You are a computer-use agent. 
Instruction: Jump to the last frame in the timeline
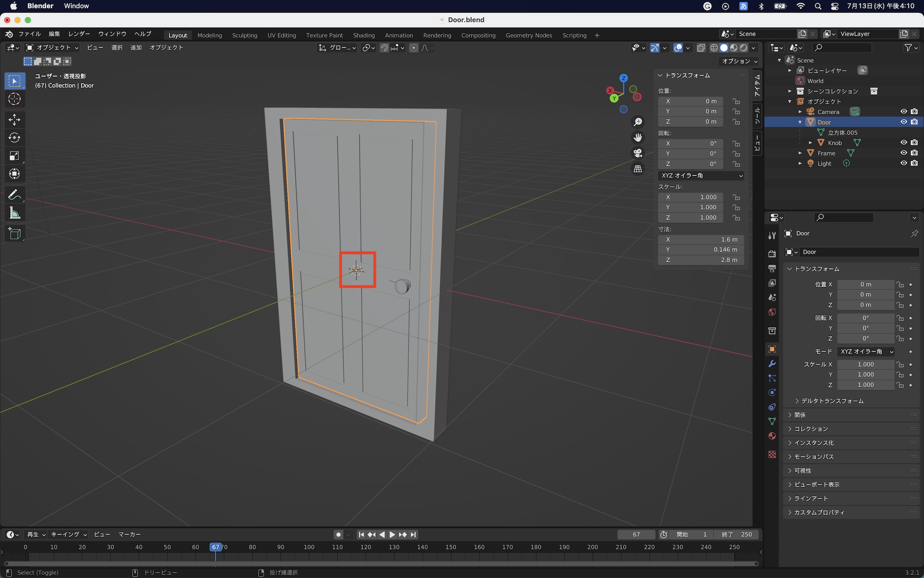(413, 535)
